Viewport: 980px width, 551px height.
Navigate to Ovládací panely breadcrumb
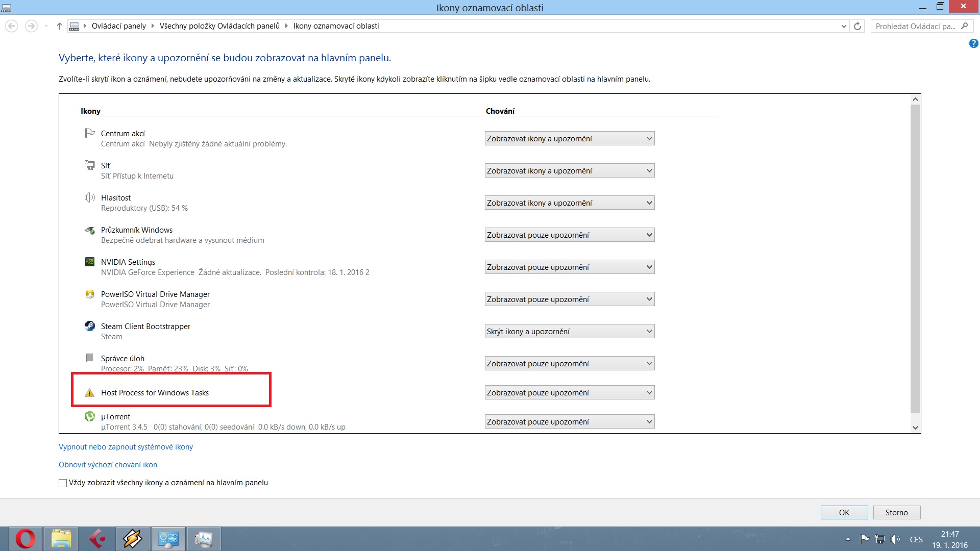118,26
